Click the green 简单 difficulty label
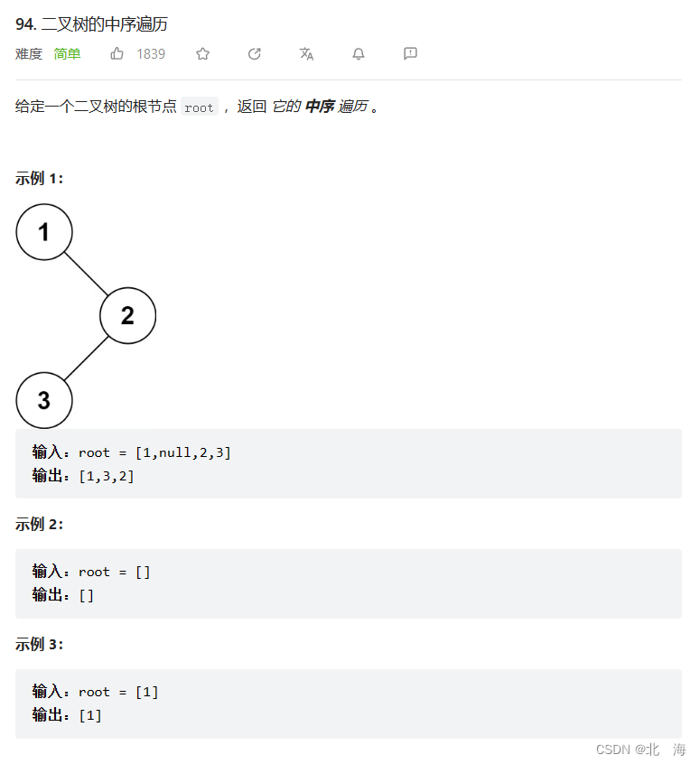The image size is (700, 764). [x=67, y=53]
